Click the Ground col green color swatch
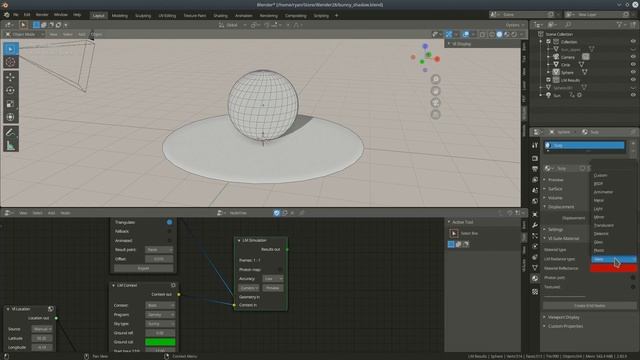Viewport: 640px width, 360px height. [160, 342]
